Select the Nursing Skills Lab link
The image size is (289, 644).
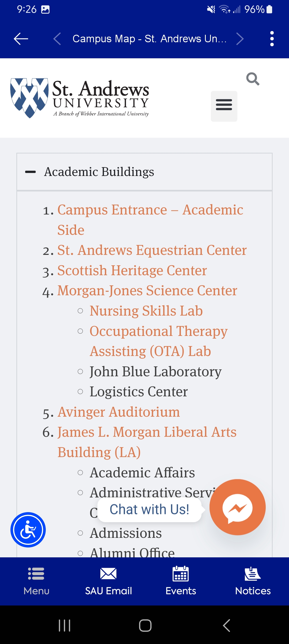click(146, 311)
